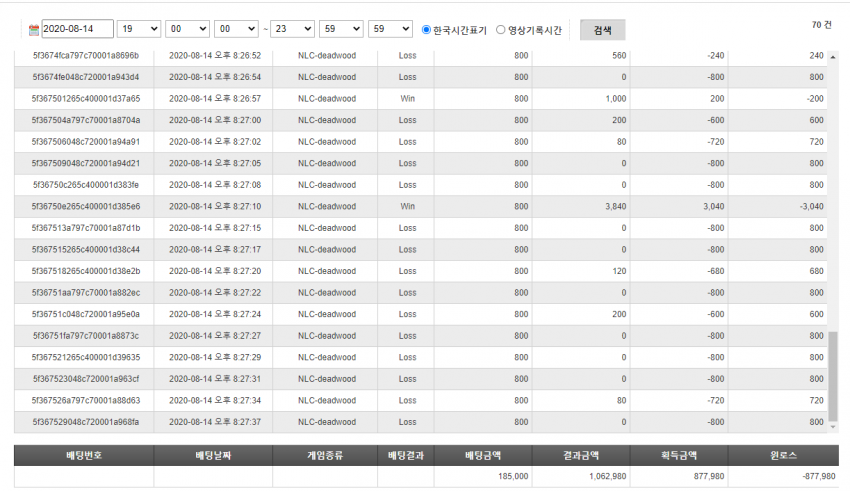
Task: Click the total result amount 1,062,980
Action: point(608,476)
